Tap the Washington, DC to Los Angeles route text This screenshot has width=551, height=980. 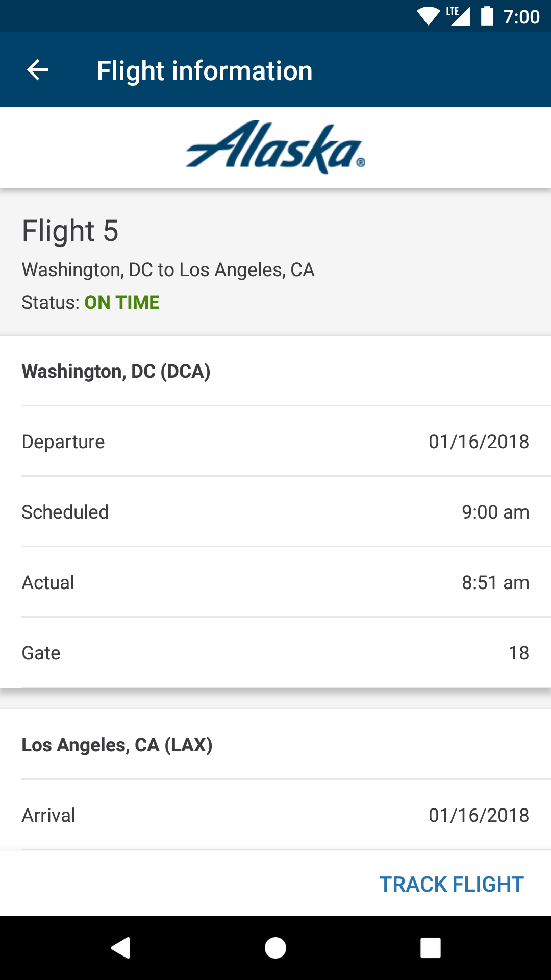point(168,269)
